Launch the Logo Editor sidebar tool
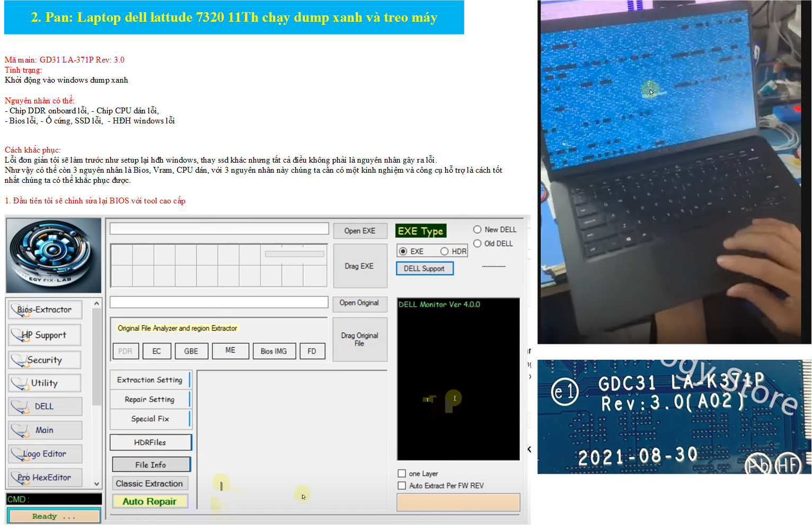The image size is (812, 525). coord(45,454)
